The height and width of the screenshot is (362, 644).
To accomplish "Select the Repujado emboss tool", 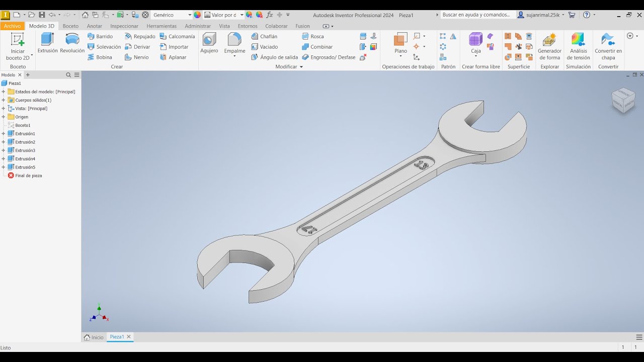I will [x=140, y=36].
